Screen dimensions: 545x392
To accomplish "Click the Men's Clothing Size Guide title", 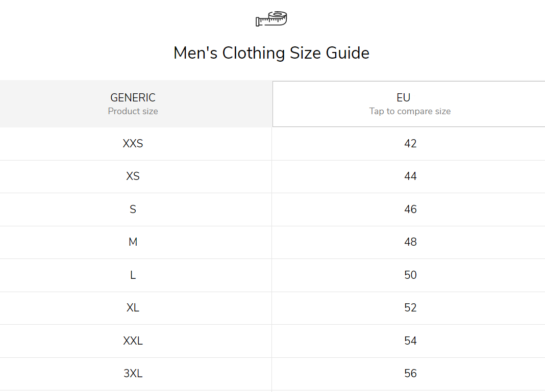I will pos(271,53).
